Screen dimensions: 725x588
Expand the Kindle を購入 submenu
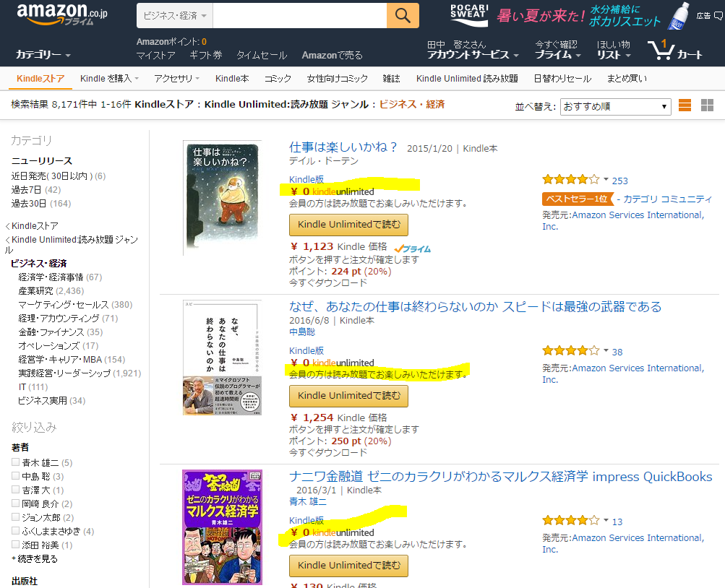point(109,79)
